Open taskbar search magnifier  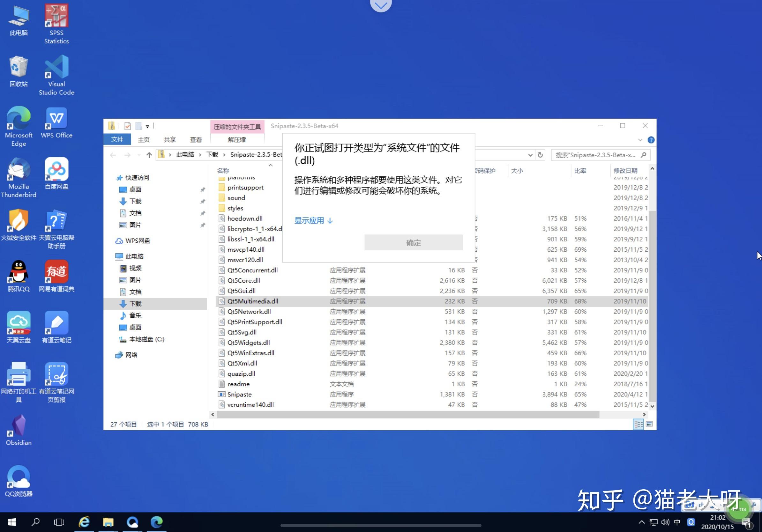click(x=35, y=522)
